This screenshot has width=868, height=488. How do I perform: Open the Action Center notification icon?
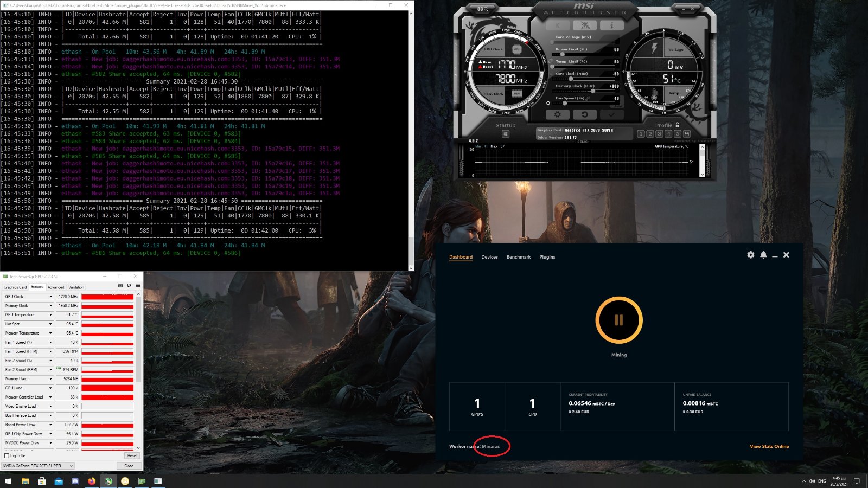click(857, 481)
